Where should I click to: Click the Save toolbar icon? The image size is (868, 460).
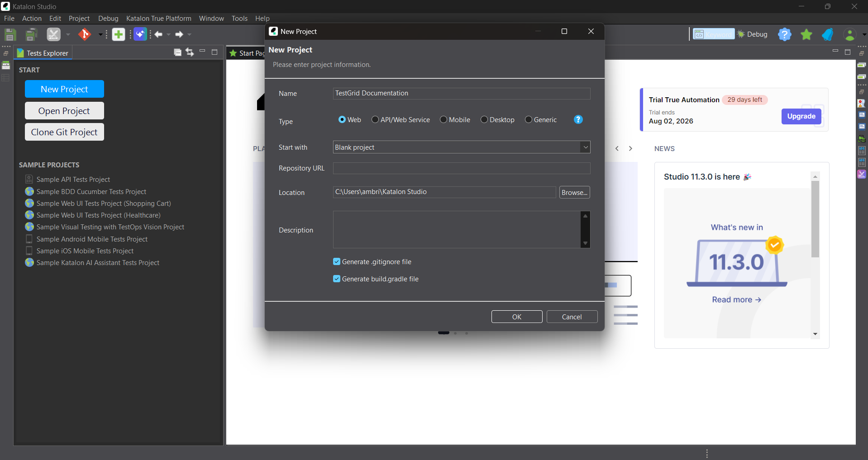10,34
